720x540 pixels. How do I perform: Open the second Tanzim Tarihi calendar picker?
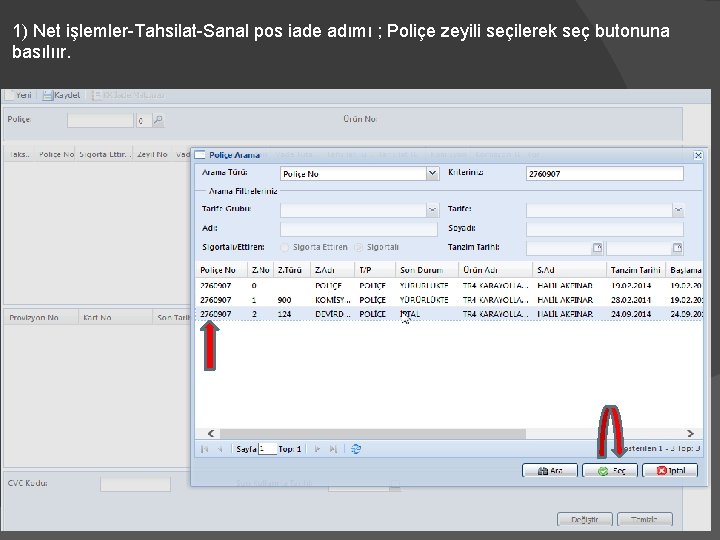click(677, 248)
